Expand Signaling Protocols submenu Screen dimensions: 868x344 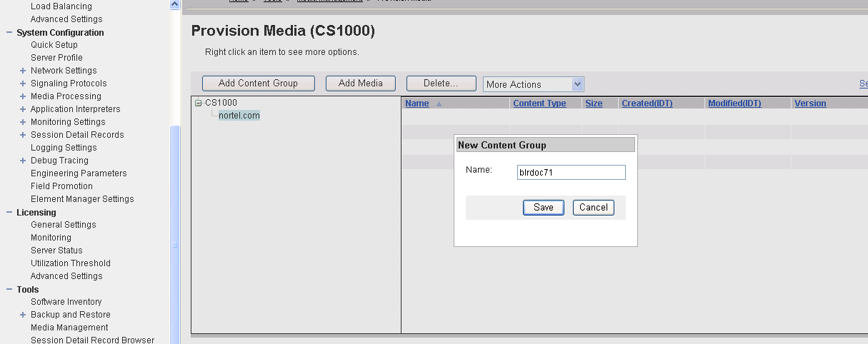[23, 84]
